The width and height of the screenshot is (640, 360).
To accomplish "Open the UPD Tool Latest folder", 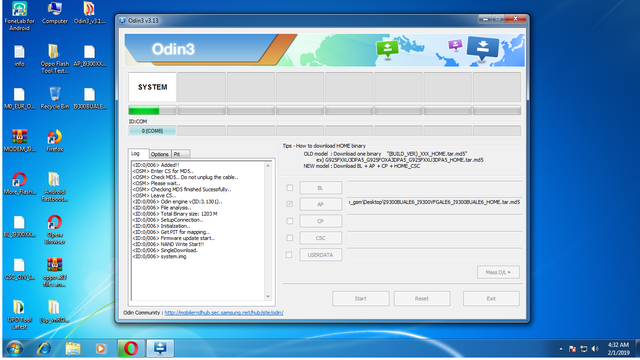I will pyautogui.click(x=19, y=315).
